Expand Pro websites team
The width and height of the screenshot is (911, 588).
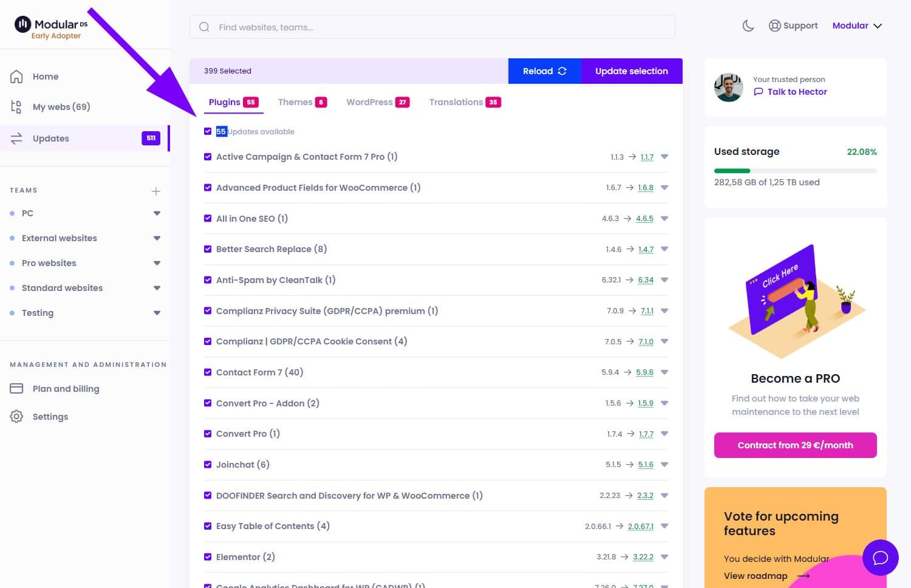coord(157,263)
